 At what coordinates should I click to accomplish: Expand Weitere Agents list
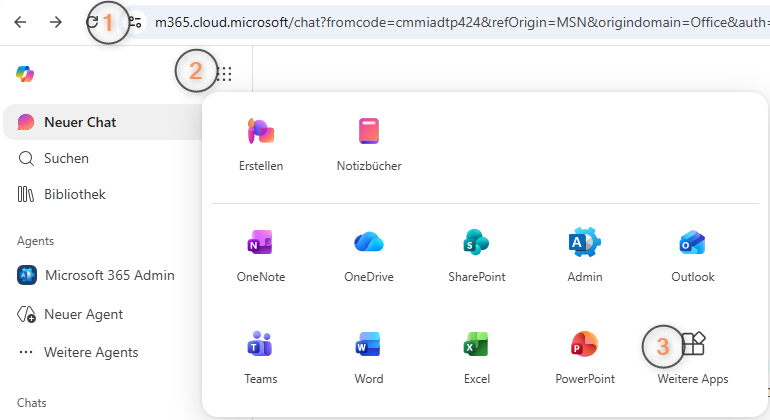[79, 352]
